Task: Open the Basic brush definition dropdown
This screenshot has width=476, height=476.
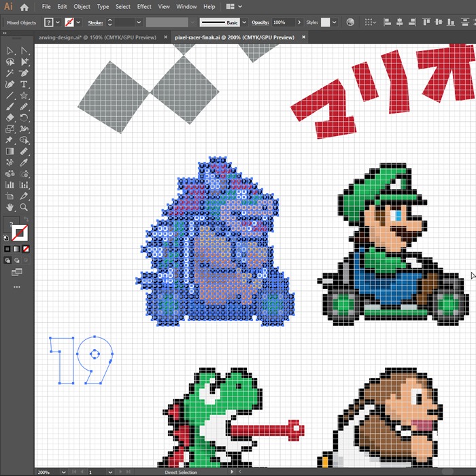Action: 244,22
